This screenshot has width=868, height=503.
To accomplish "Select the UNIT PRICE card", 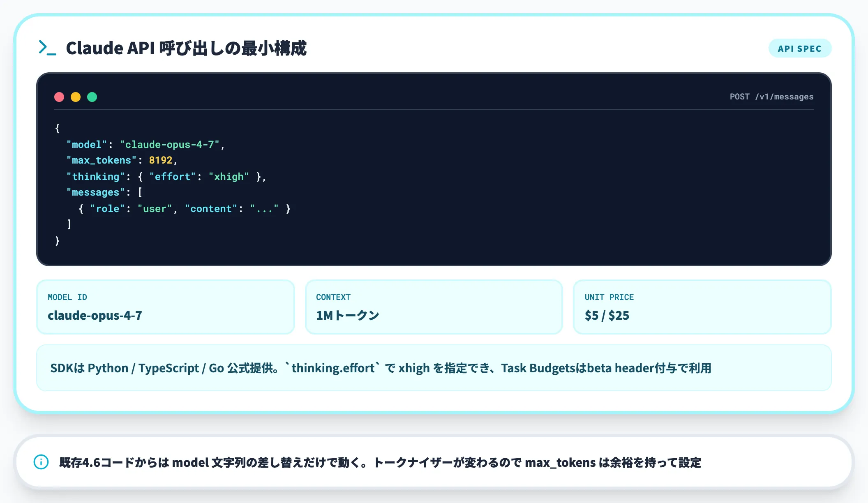I will pos(702,307).
